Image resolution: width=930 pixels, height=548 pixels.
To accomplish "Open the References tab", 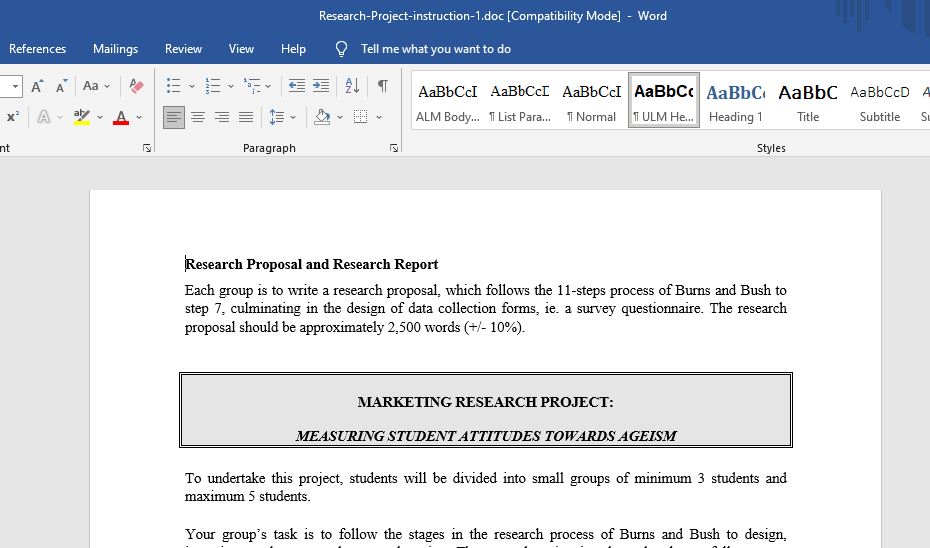I will coord(37,49).
